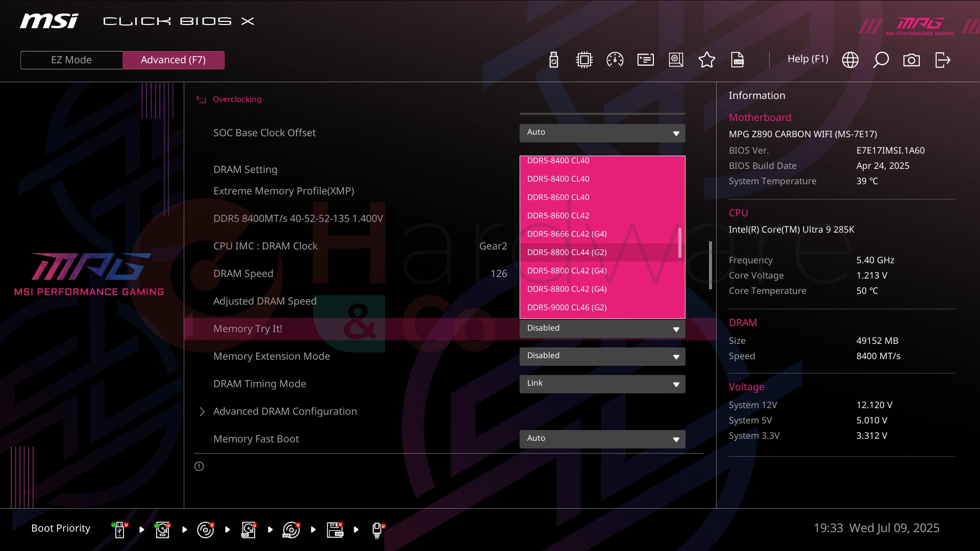Viewport: 980px width, 551px height.
Task: Open Help (F1)
Action: tap(807, 59)
